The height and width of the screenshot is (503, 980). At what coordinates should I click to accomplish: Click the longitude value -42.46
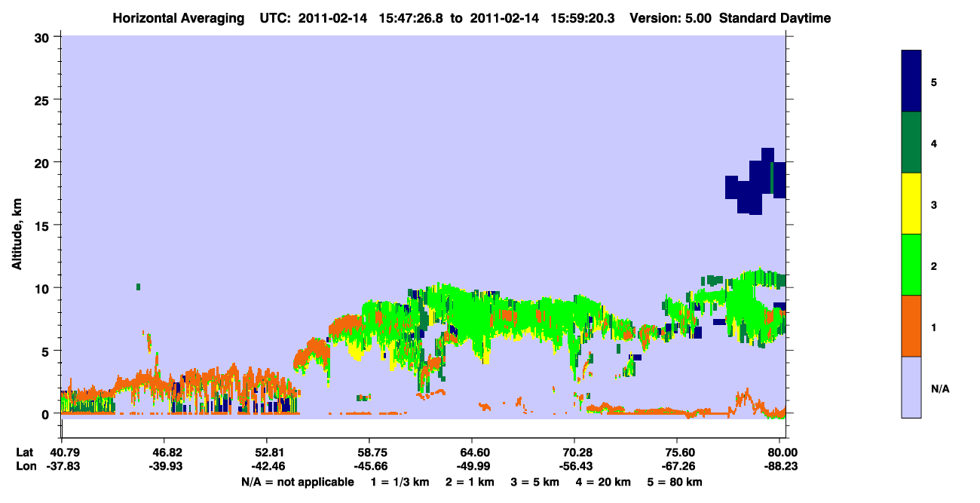point(268,466)
